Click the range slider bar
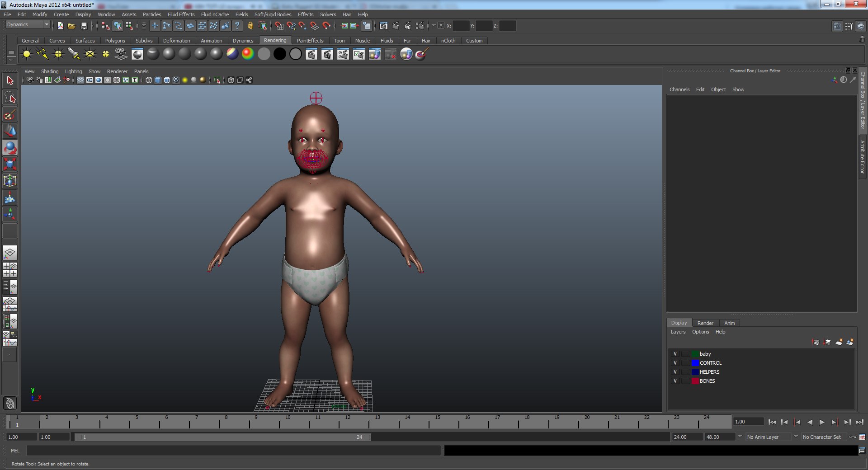Image resolution: width=868 pixels, height=470 pixels. [x=222, y=437]
